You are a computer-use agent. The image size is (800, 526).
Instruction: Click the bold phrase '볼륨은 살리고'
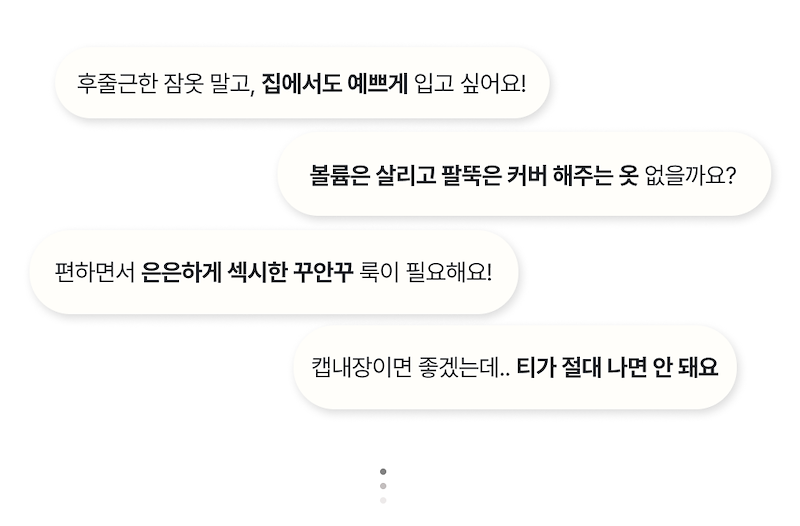pyautogui.click(x=372, y=176)
